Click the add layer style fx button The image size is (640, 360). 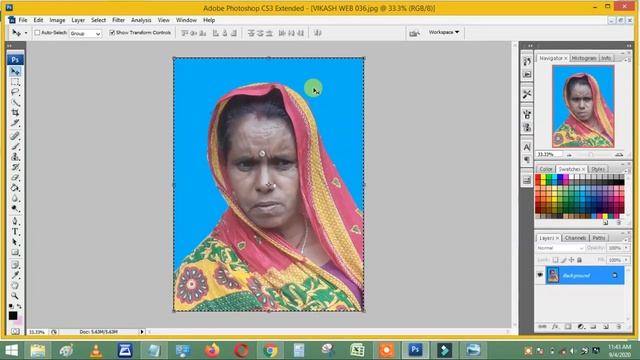point(555,327)
